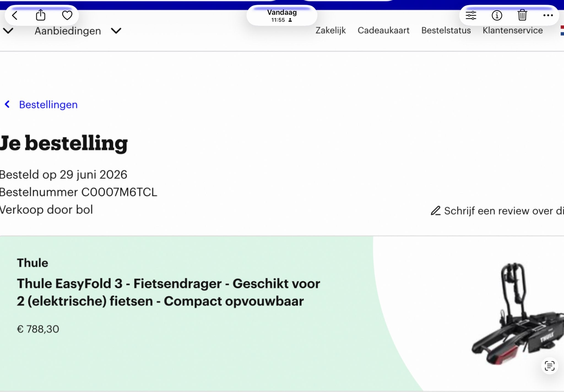Expand the dropdown chevron after Aanbiedingen
Image resolution: width=564 pixels, height=392 pixels.
(116, 31)
